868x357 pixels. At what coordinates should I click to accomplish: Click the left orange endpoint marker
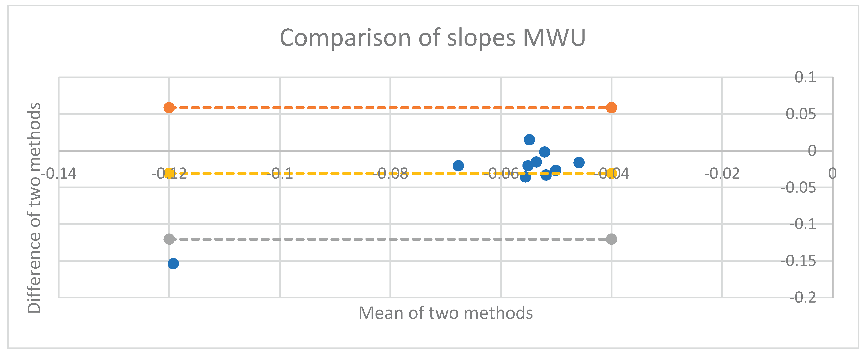click(x=169, y=108)
